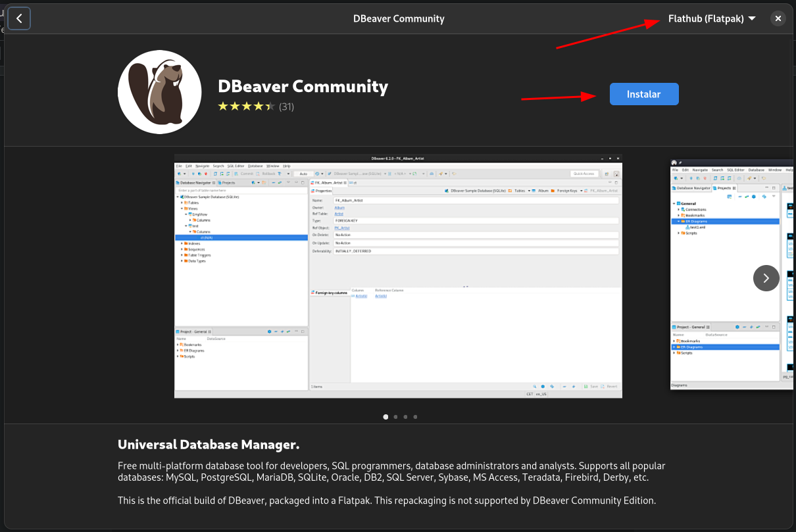Click the back arrow beside DBeaver Community title

tap(19, 18)
